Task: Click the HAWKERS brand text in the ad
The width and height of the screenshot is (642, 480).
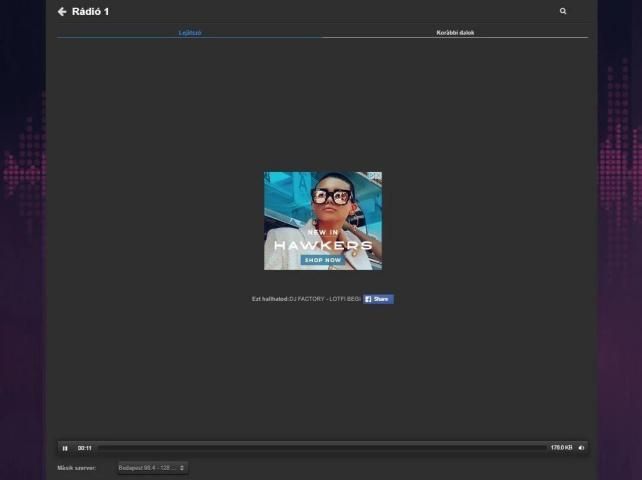Action: [x=322, y=245]
